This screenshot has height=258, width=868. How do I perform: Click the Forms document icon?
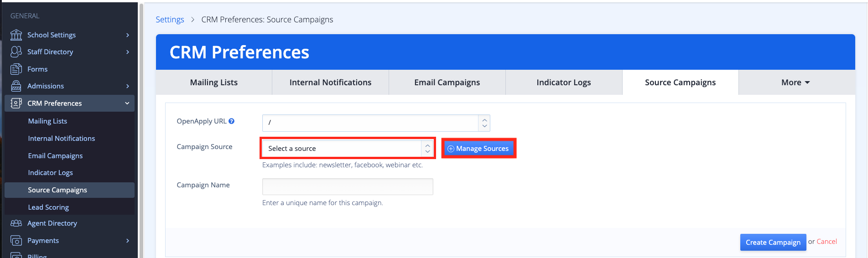click(16, 69)
